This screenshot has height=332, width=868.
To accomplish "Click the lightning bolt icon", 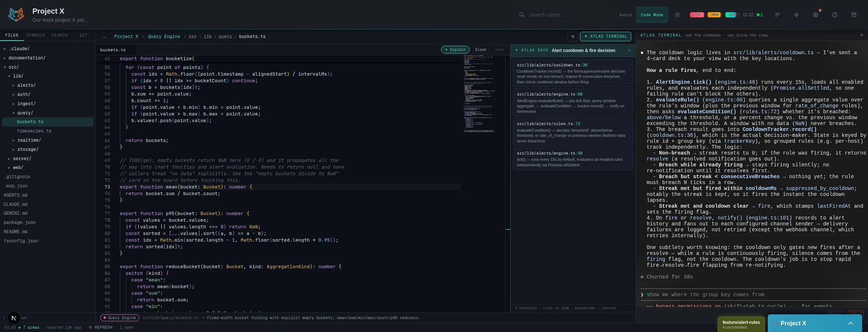I will [796, 15].
